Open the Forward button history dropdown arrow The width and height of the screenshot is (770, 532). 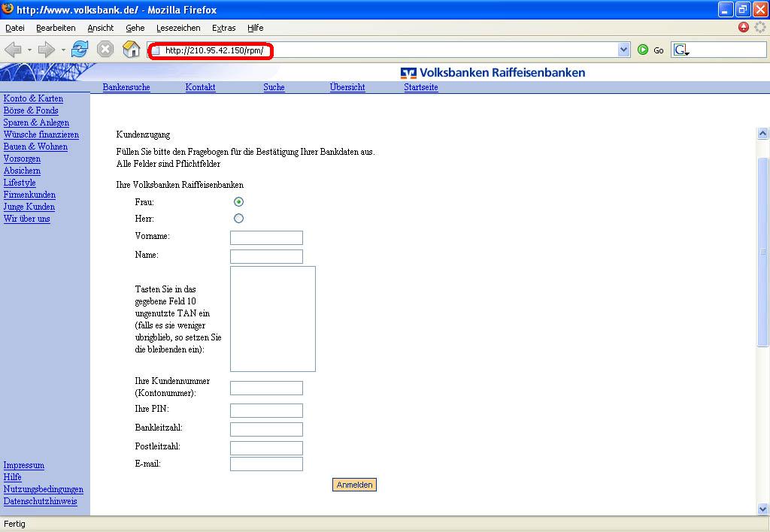point(63,50)
